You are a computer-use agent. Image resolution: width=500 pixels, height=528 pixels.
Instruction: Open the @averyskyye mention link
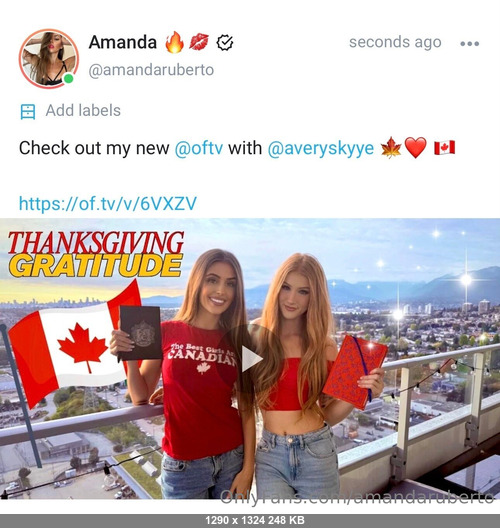coord(321,148)
